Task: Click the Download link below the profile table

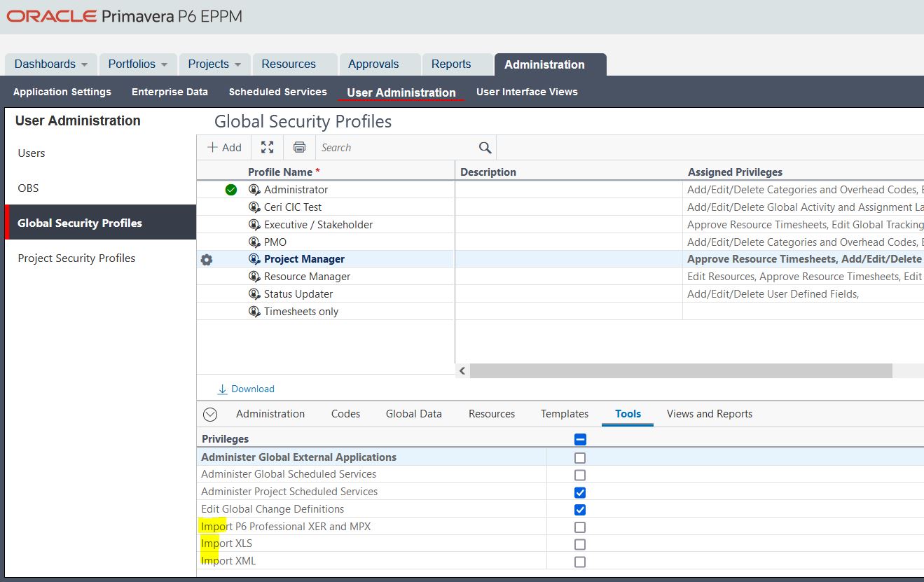Action: 247,389
